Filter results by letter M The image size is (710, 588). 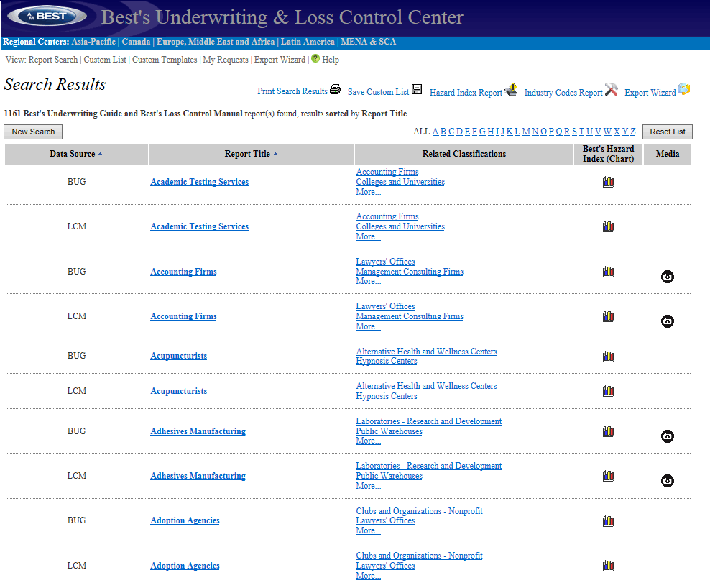[526, 132]
